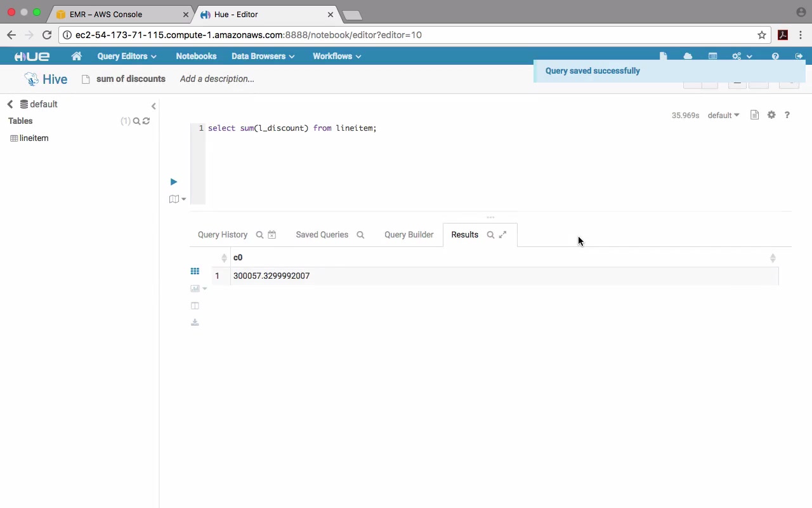The height and width of the screenshot is (508, 812).
Task: Click into the SQL editor text
Action: [x=292, y=128]
